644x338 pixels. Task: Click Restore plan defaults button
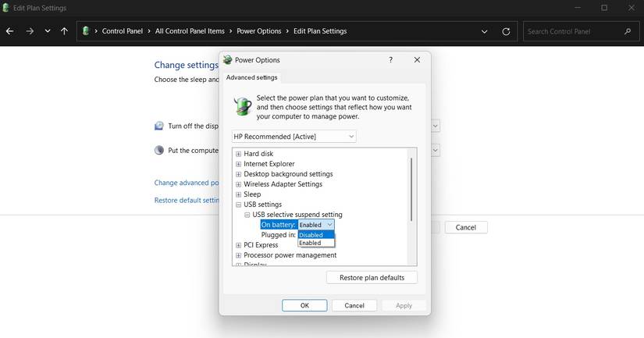coord(372,278)
